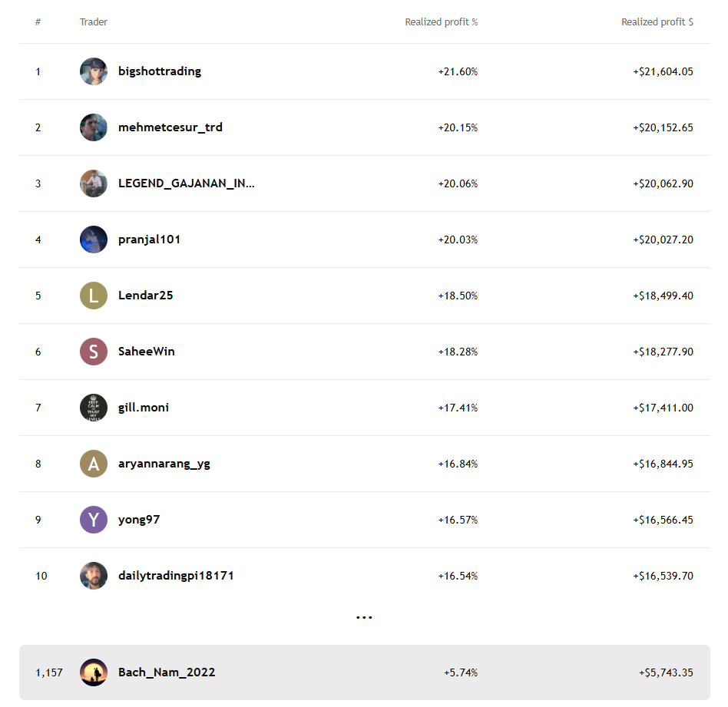Click the Trader column header

(x=94, y=22)
